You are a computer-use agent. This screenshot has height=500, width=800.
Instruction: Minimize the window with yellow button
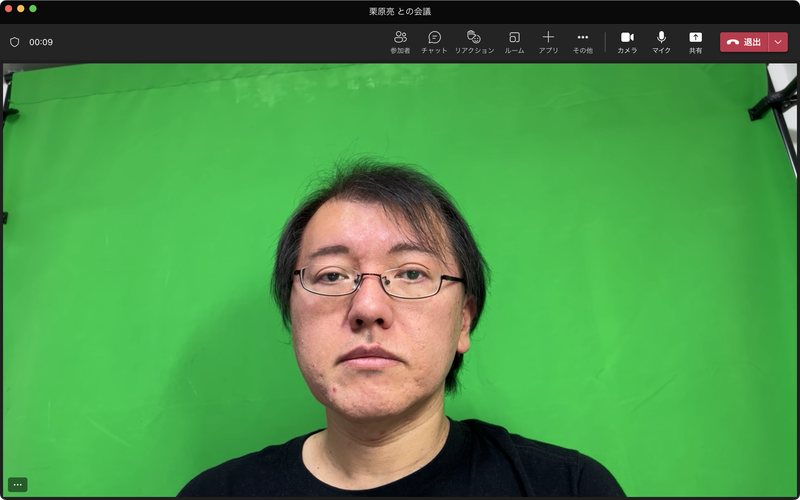(x=20, y=9)
